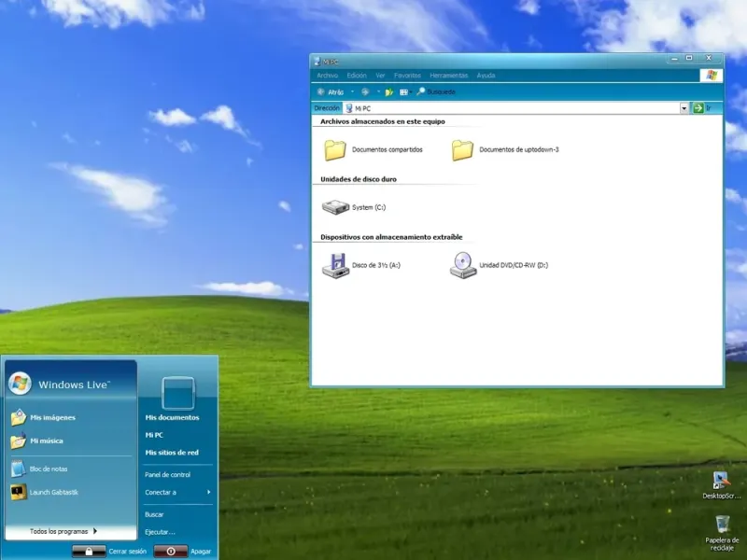This screenshot has height=560, width=747.
Task: Open the Vistas view-mode icon in toolbar
Action: pyautogui.click(x=403, y=91)
